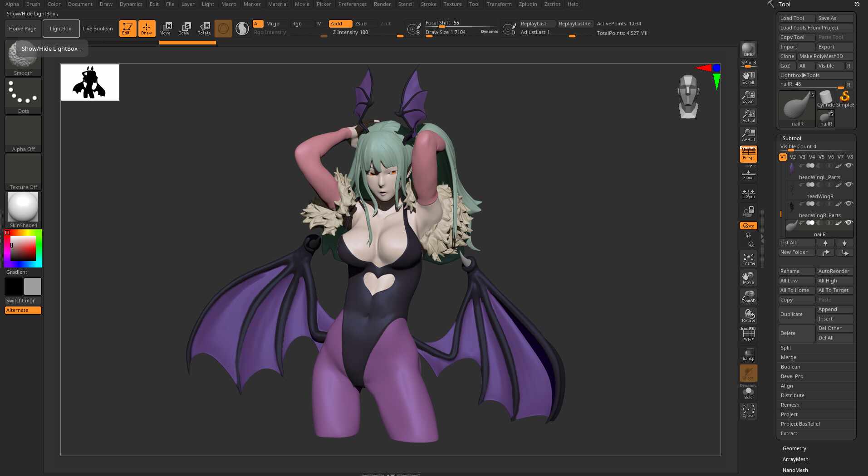
Task: Toggle Live Boolean
Action: point(98,29)
